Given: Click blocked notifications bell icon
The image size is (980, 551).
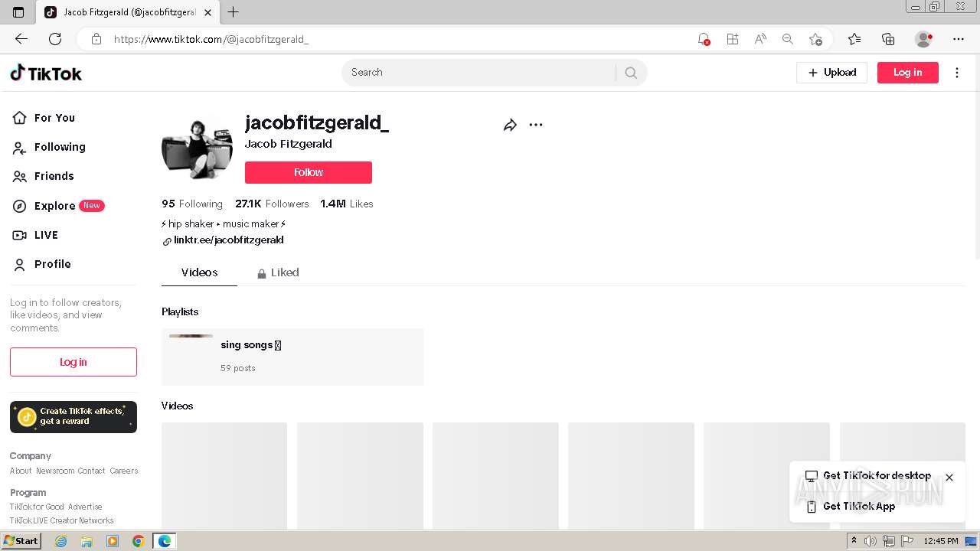Looking at the screenshot, I should tap(704, 39).
